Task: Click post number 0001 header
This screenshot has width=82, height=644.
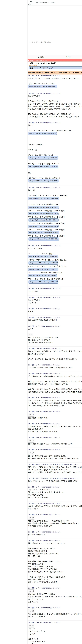Action: pyautogui.click(x=44, y=76)
